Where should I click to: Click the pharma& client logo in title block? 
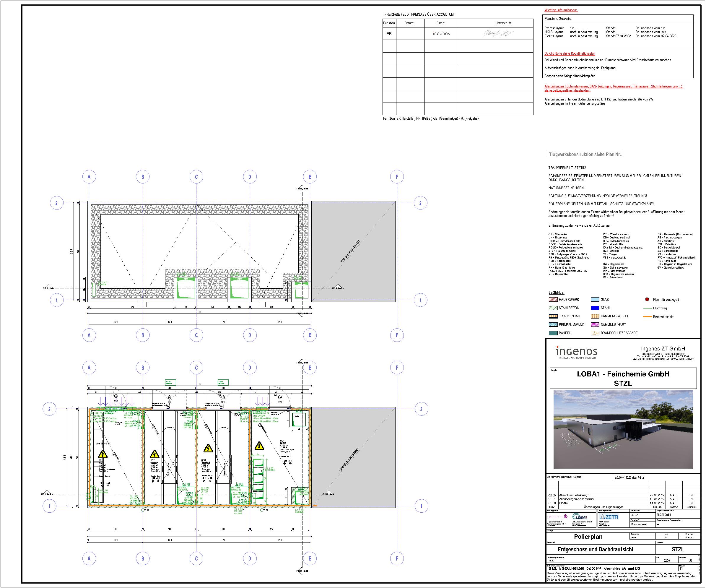tap(557, 517)
